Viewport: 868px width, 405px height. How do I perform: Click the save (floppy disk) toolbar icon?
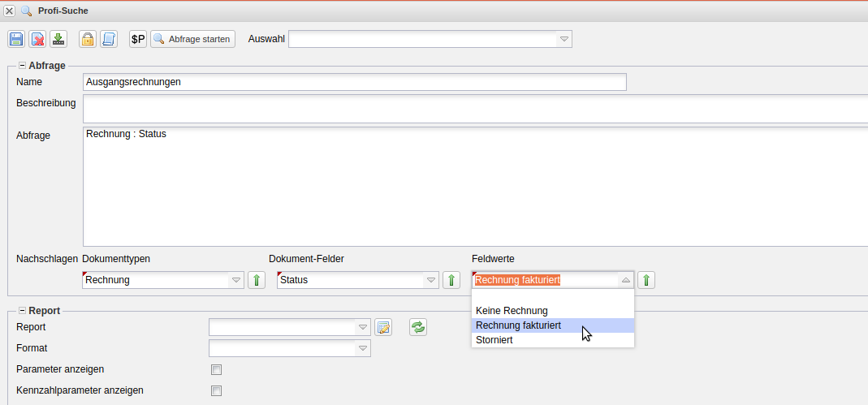pos(16,39)
